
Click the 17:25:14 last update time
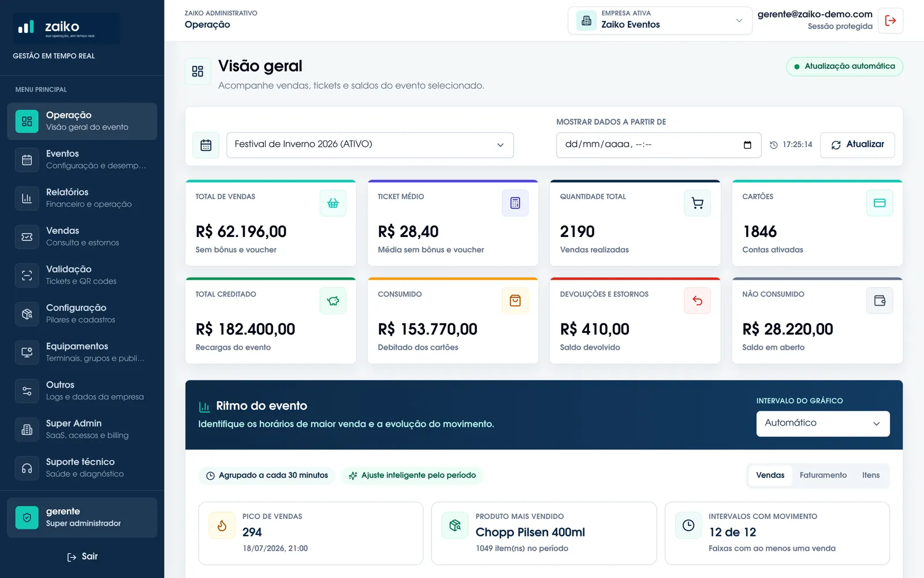point(791,145)
